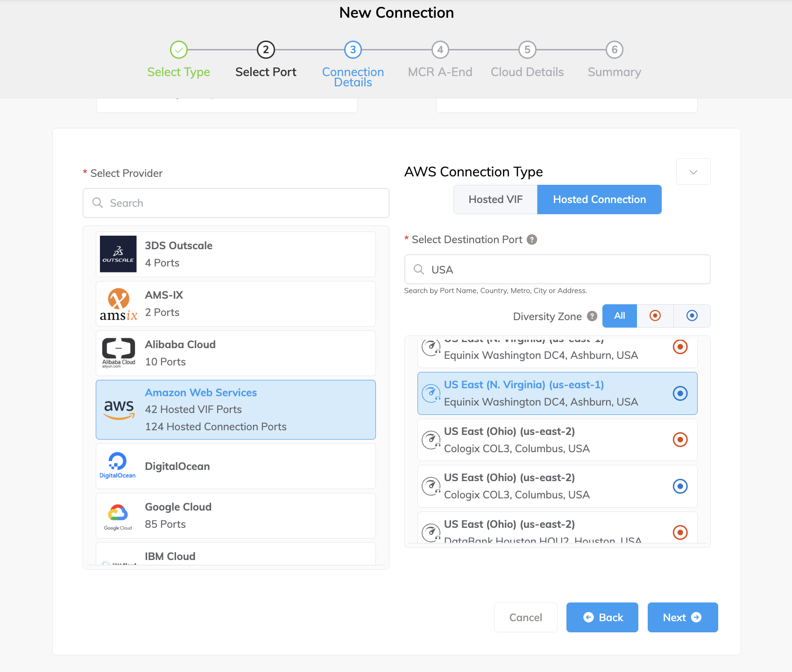Click the IBM Cloud provider entry

pyautogui.click(x=170, y=556)
